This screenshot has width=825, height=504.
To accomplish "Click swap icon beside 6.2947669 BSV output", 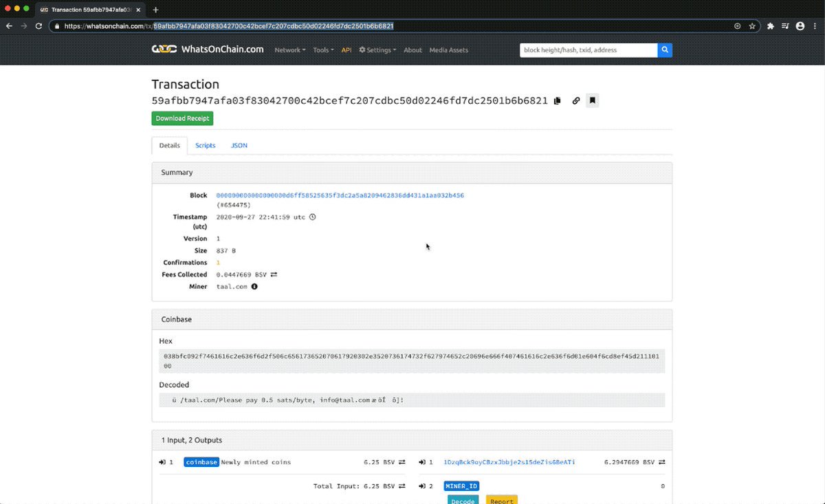I will click(661, 462).
